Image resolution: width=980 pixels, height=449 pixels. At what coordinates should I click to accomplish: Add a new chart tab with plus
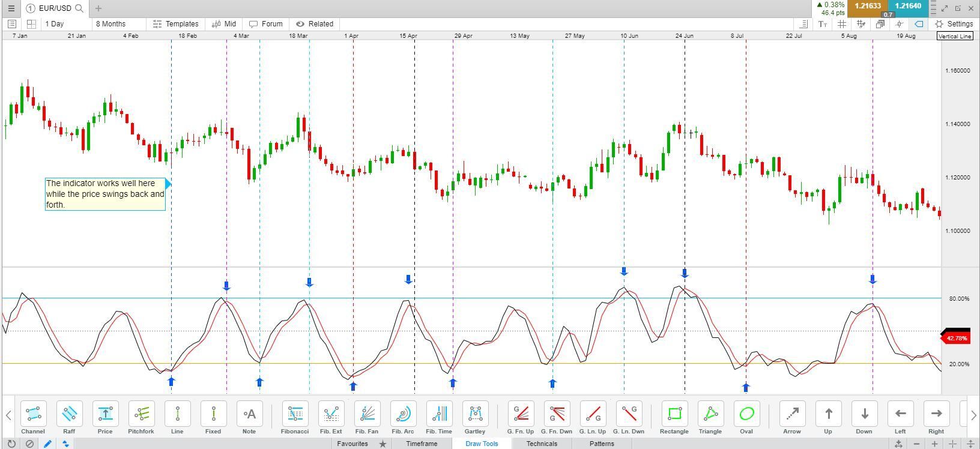tap(98, 8)
